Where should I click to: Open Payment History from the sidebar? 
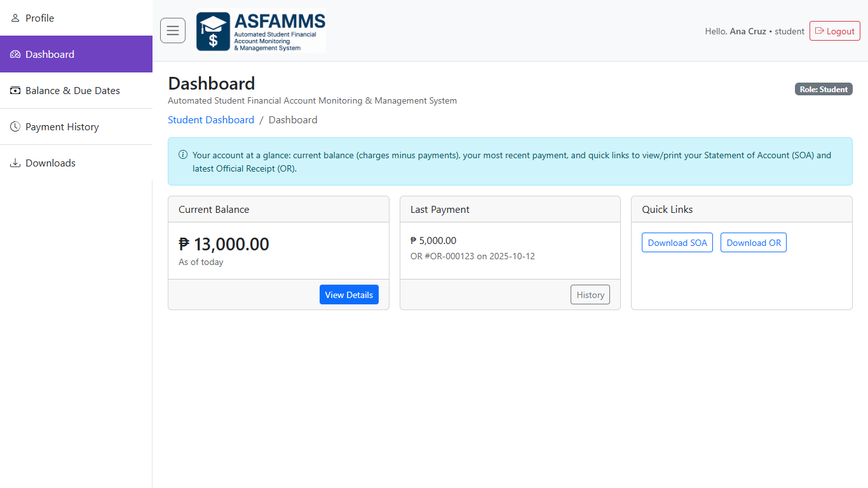coord(62,127)
